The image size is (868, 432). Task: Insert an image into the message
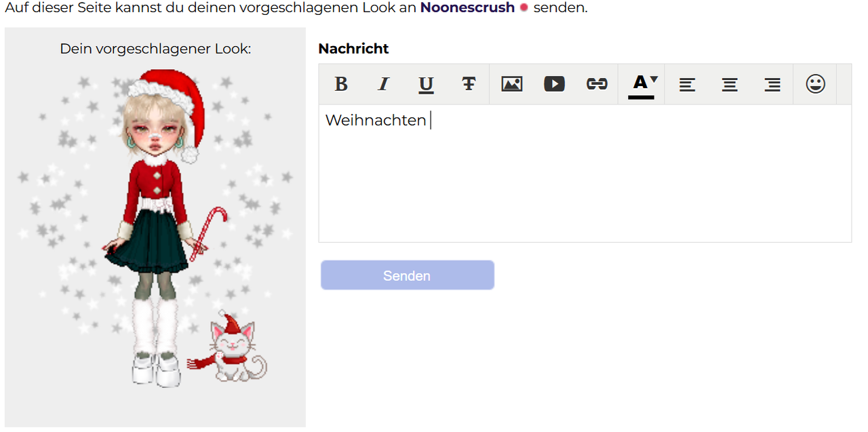(x=512, y=84)
